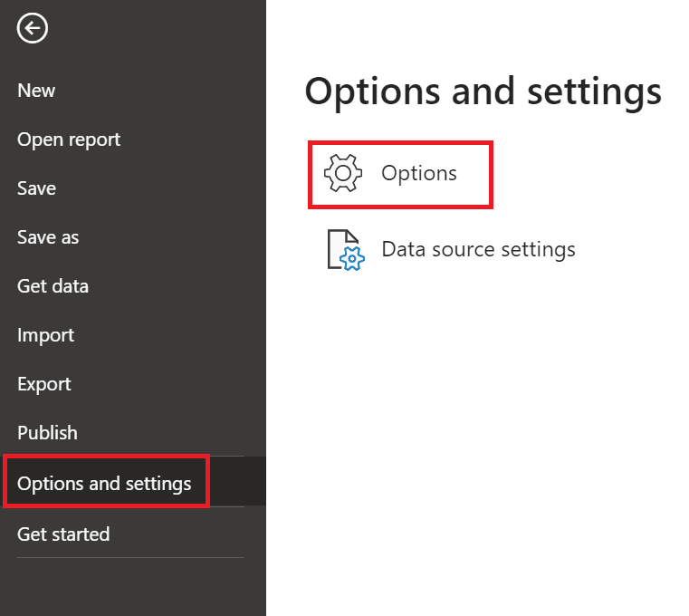Open the Import menu entry
This screenshot has height=616, width=689.
(x=45, y=335)
